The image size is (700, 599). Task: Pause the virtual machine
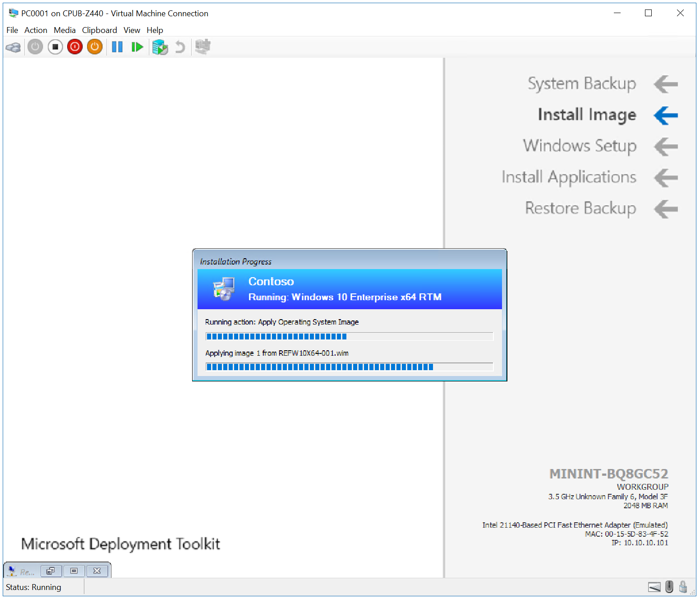pyautogui.click(x=117, y=47)
